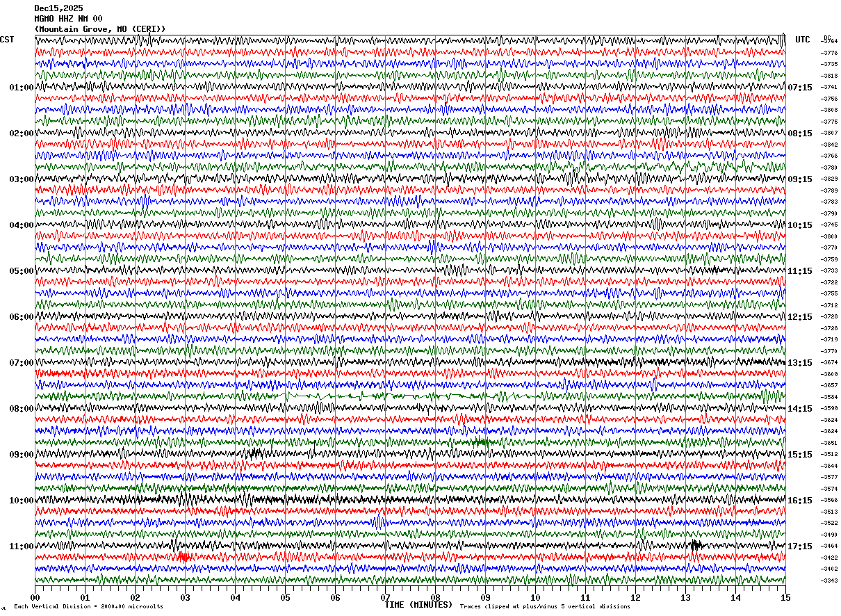
Task: Click the Dec15,2025 date header
Action: click(58, 8)
